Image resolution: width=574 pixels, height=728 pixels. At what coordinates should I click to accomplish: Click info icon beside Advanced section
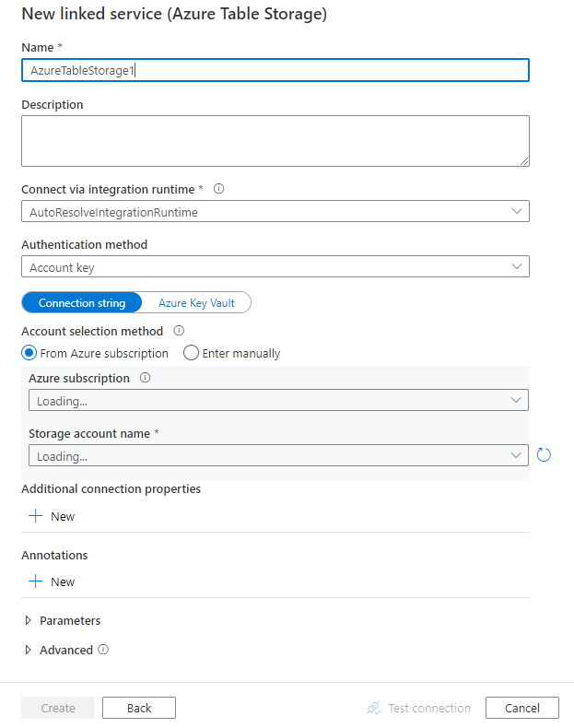pos(103,650)
